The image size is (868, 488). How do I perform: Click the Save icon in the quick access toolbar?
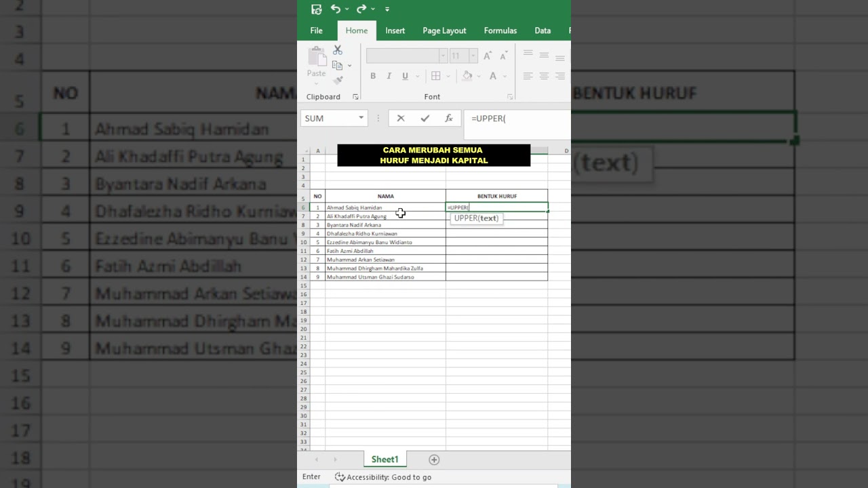click(x=316, y=9)
